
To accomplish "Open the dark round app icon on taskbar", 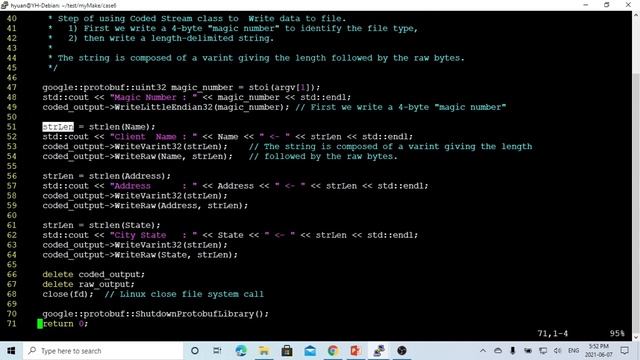I will pyautogui.click(x=402, y=351).
